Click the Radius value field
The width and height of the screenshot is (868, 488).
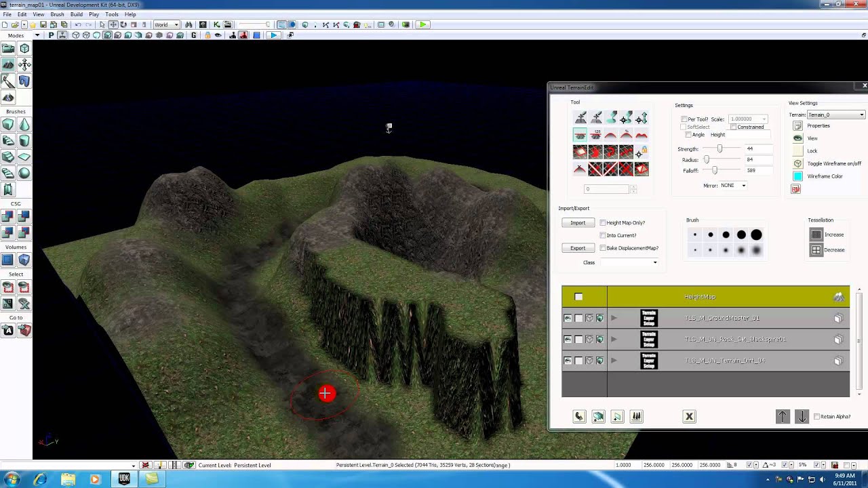757,160
